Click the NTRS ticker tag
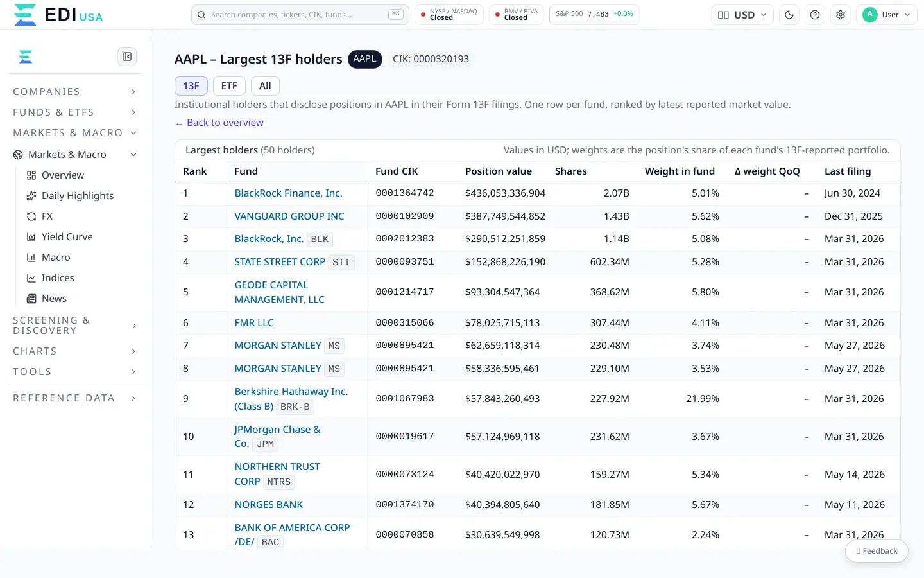 [279, 482]
